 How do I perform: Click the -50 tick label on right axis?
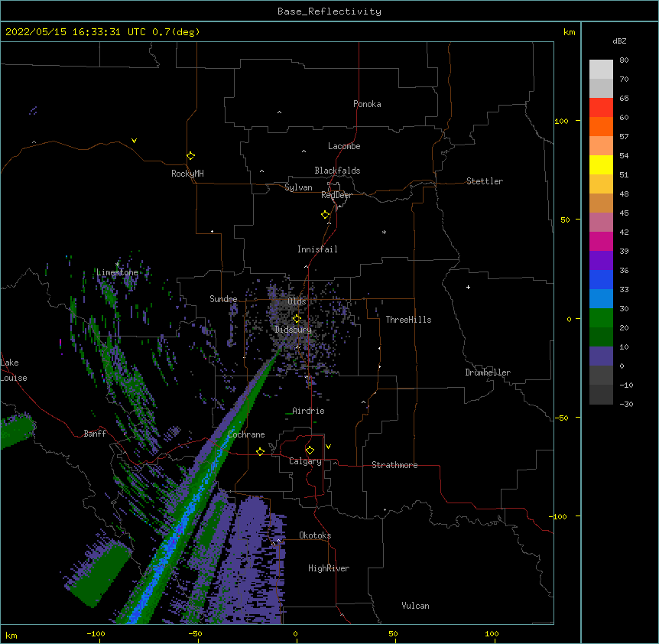tap(561, 418)
